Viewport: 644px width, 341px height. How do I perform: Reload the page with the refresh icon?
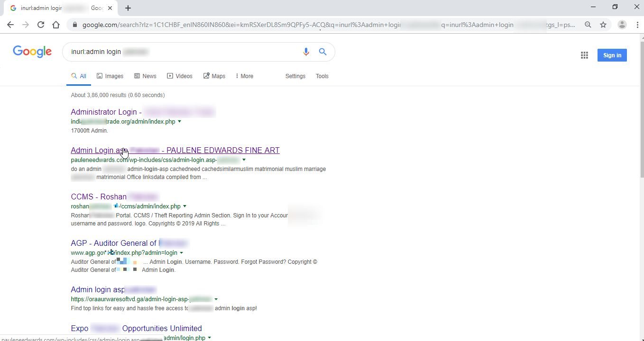tap(41, 25)
